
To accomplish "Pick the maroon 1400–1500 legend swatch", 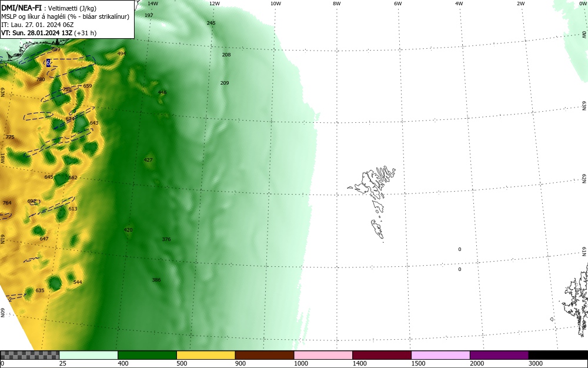I will [x=382, y=355].
